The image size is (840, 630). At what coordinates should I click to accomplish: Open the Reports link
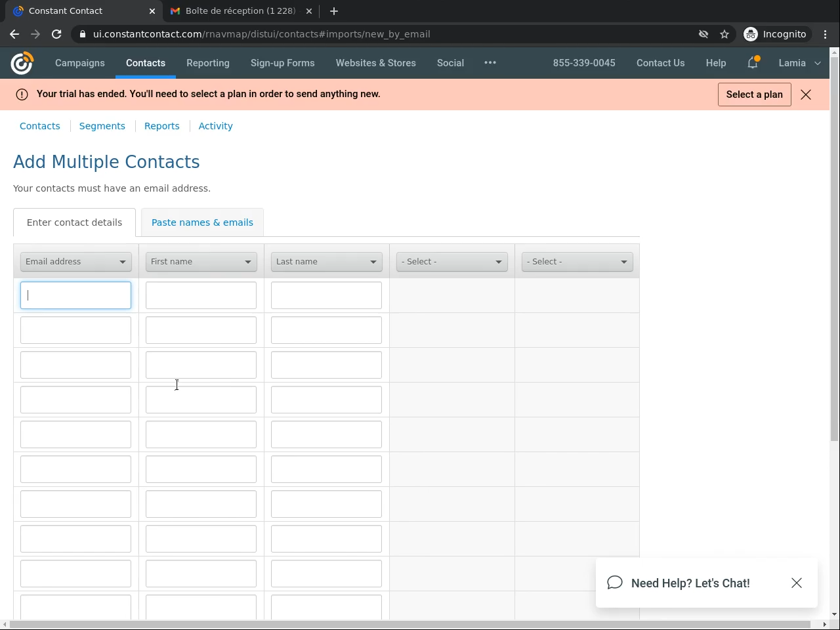tap(162, 126)
